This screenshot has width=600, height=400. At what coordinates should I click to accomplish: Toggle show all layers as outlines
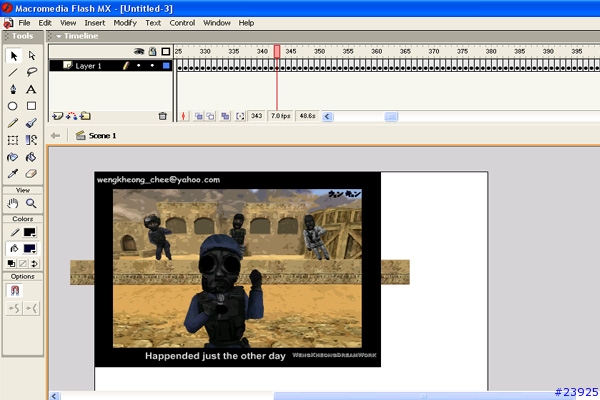166,51
